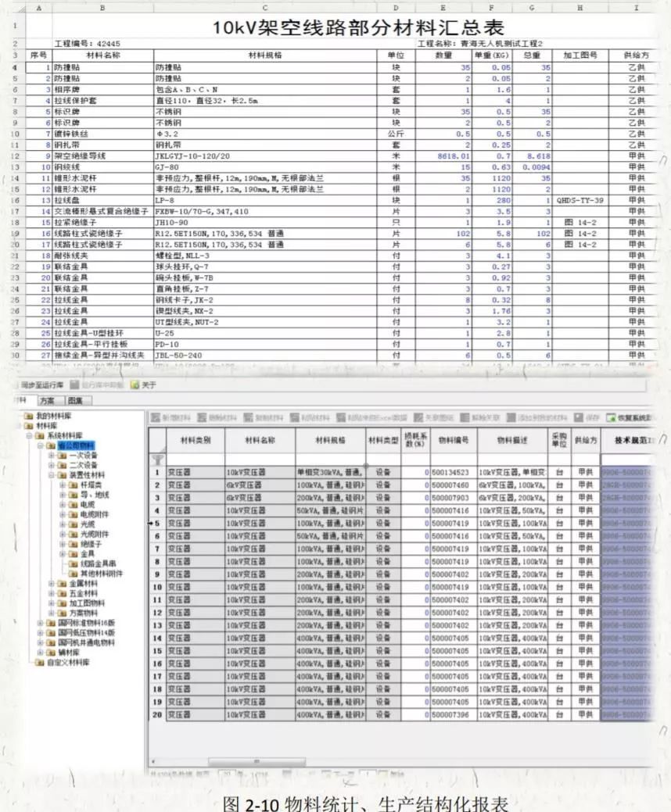Image resolution: width=671 pixels, height=812 pixels.
Task: Click spreadsheet row 12 header
Action: tap(16, 156)
